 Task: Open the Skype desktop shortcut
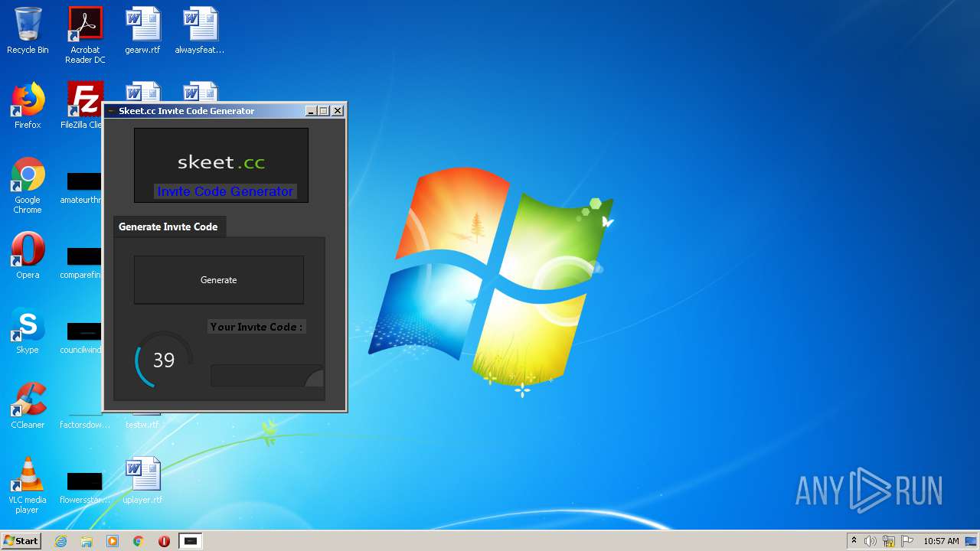[x=28, y=331]
